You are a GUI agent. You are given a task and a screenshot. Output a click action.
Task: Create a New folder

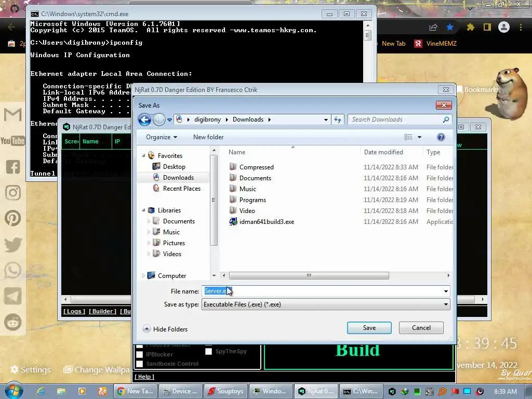tap(208, 137)
